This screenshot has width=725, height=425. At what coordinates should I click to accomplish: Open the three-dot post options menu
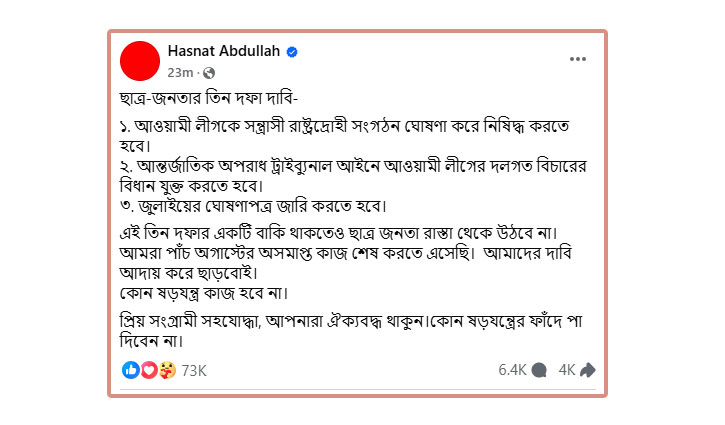tap(578, 59)
